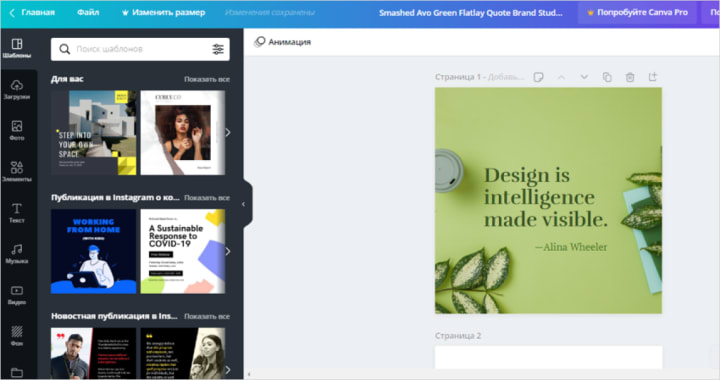The width and height of the screenshot is (720, 380).
Task: Click the blank page 2 canvas
Action: (548, 357)
